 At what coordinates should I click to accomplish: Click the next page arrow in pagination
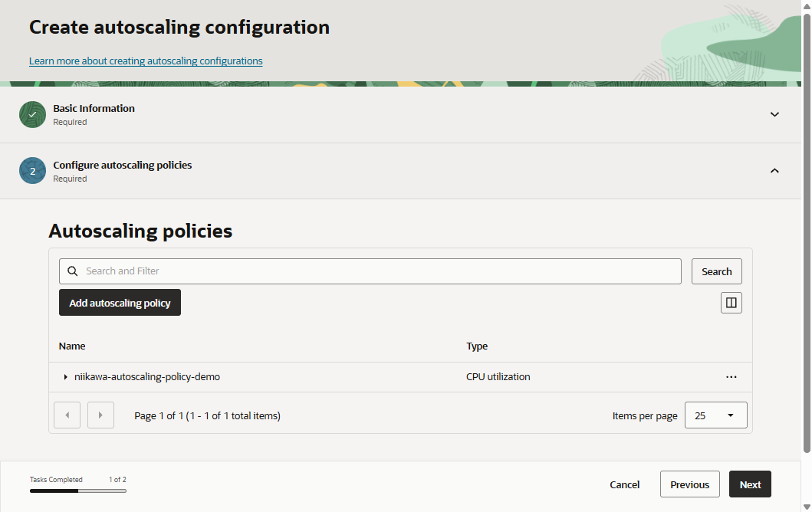pyautogui.click(x=100, y=415)
